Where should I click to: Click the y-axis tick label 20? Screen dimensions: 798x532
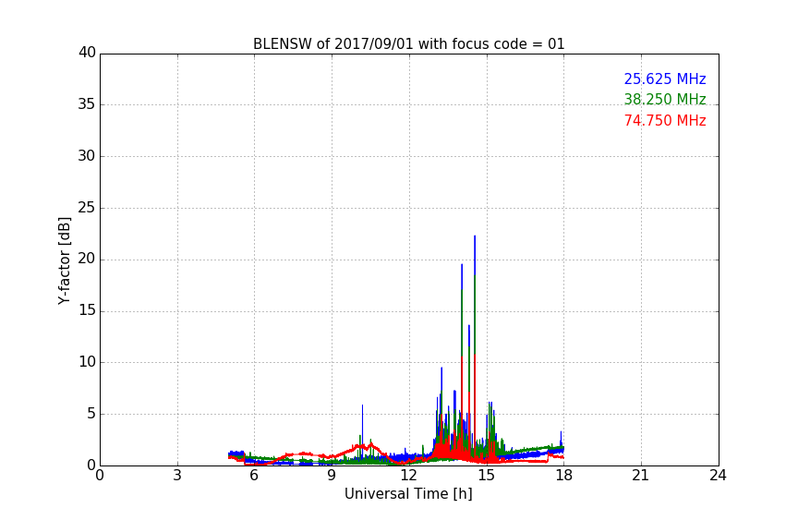(x=87, y=259)
